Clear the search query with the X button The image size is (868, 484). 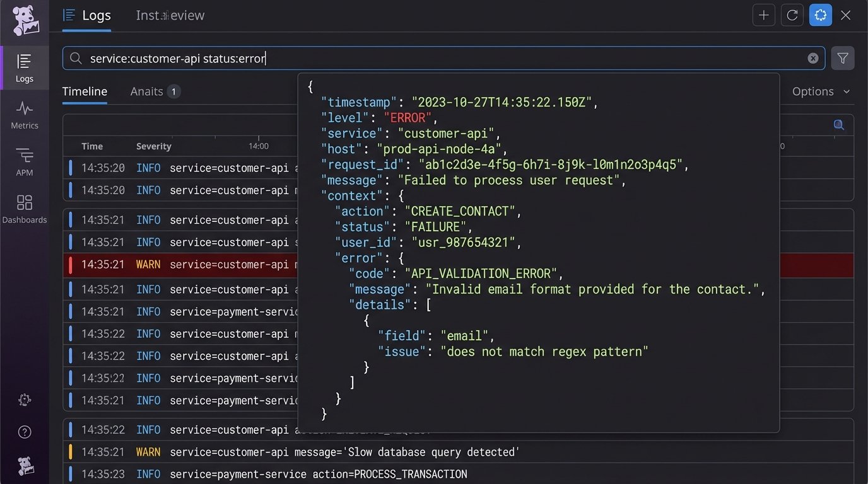click(x=813, y=57)
